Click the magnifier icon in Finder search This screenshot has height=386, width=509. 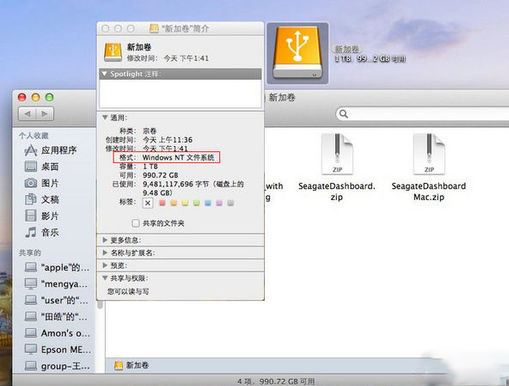344,114
